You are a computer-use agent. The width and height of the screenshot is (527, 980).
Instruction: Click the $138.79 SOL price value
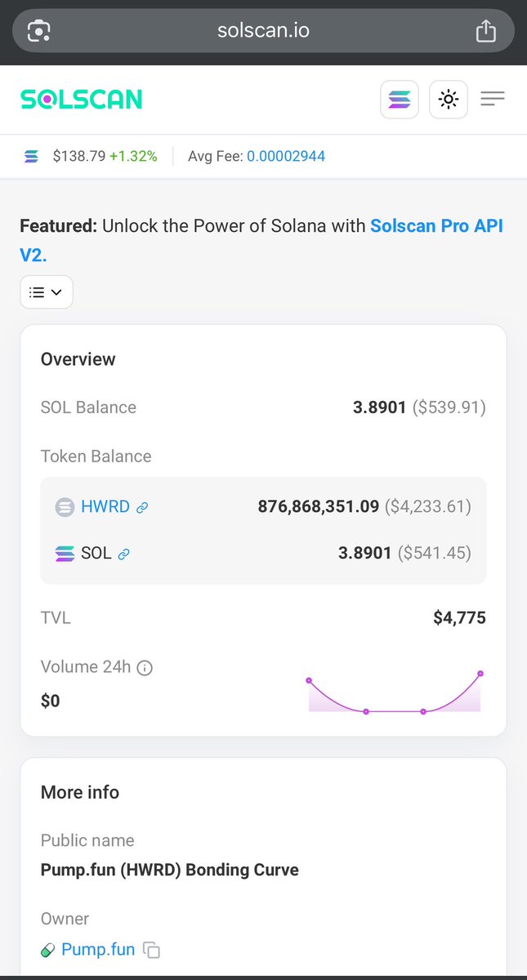[x=79, y=156]
